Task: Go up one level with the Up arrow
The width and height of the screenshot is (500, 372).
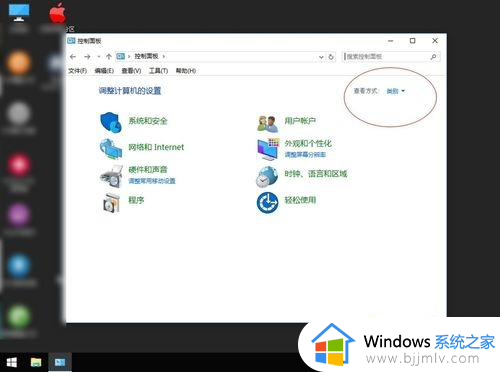Action: click(x=109, y=57)
